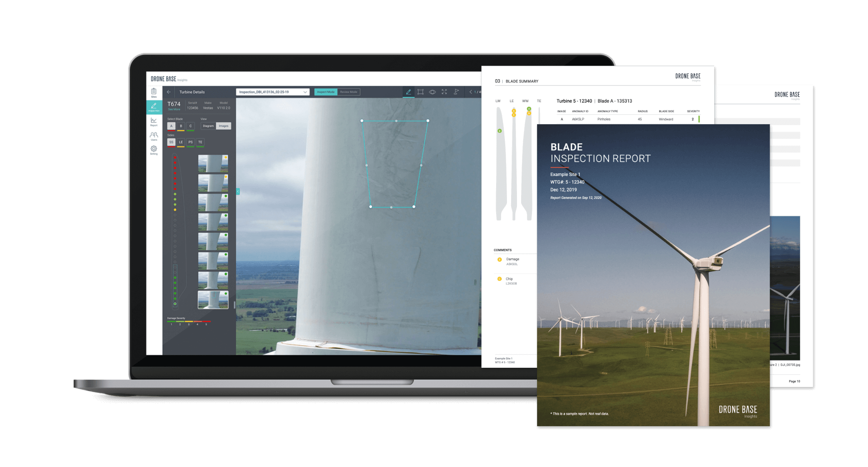Open the Setting gear icon
Image resolution: width=868 pixels, height=467 pixels.
[154, 150]
